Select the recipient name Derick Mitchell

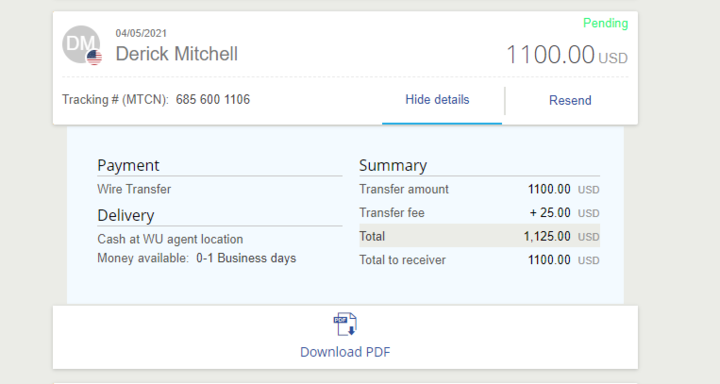coord(177,54)
